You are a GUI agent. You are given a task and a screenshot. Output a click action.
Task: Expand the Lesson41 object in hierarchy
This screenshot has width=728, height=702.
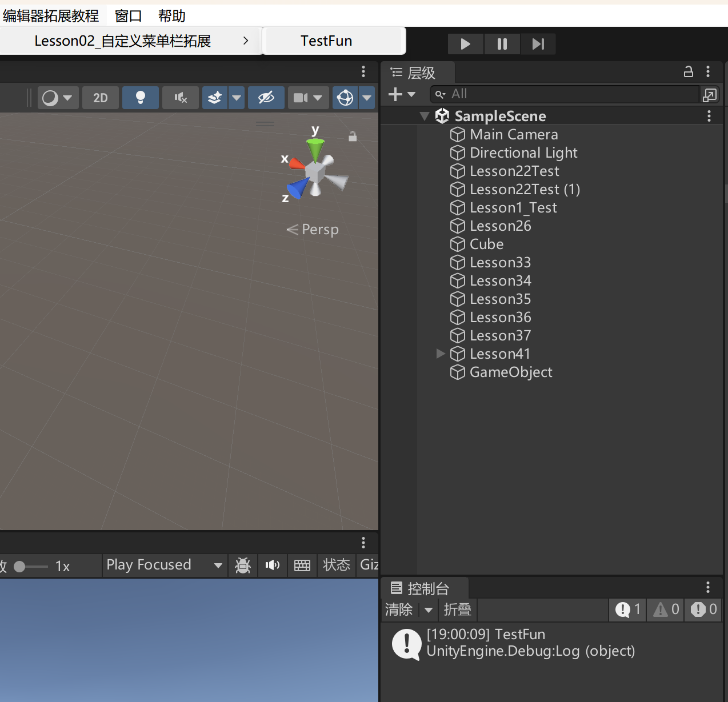(440, 354)
